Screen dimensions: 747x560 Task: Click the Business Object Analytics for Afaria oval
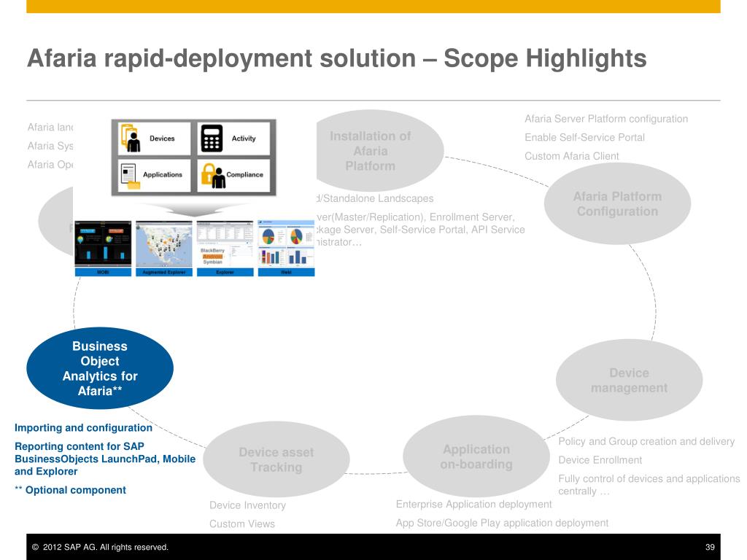tap(99, 368)
